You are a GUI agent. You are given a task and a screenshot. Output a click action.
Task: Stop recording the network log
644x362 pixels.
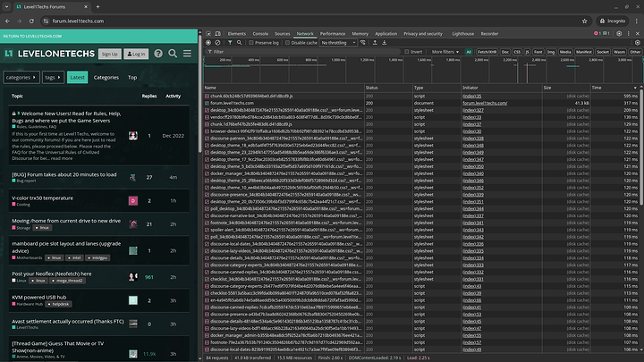208,42
